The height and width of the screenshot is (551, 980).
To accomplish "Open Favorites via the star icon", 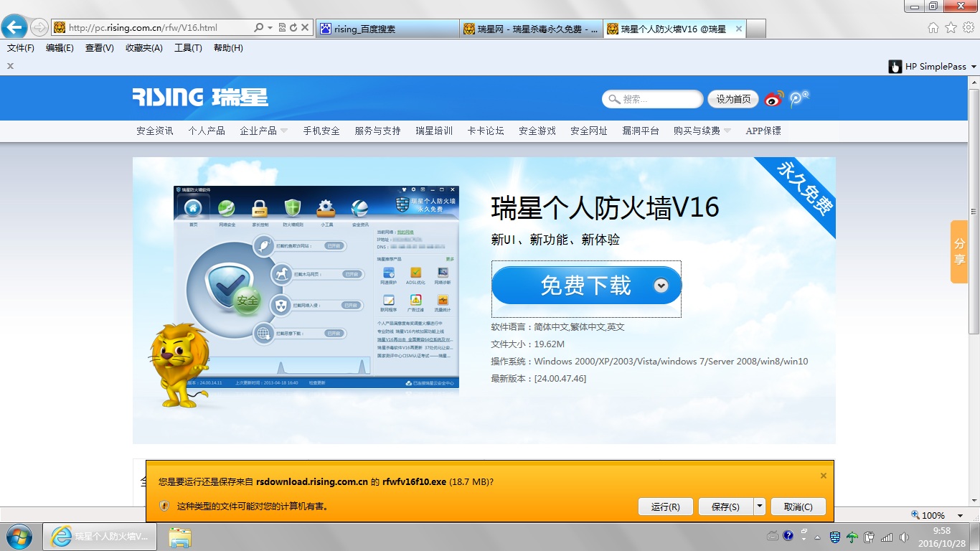I will click(x=951, y=28).
